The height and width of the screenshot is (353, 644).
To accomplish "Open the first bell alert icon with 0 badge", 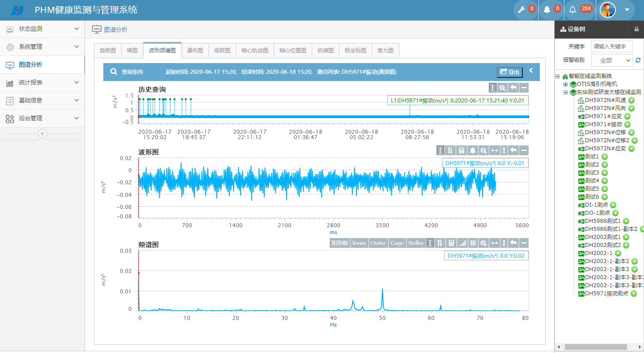I will [551, 10].
